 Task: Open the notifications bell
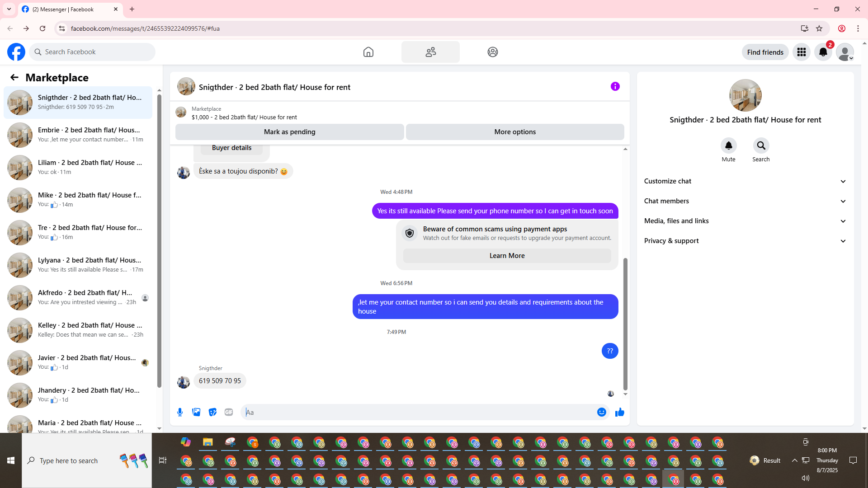(823, 52)
